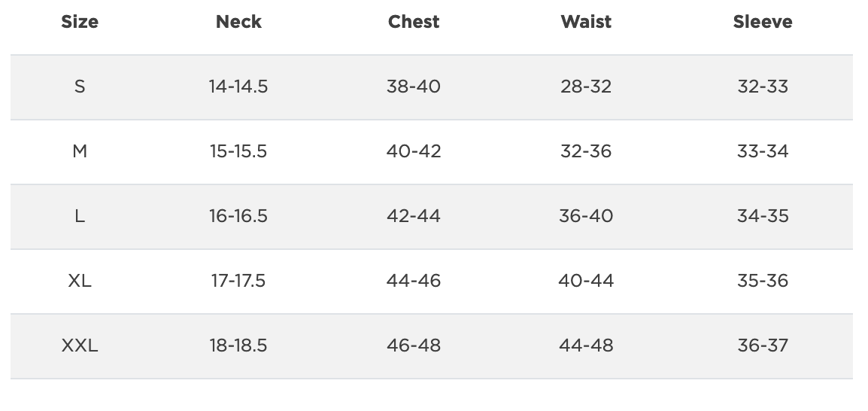This screenshot has width=868, height=411.
Task: Click chest measurement 40-42 for medium
Action: 414,151
